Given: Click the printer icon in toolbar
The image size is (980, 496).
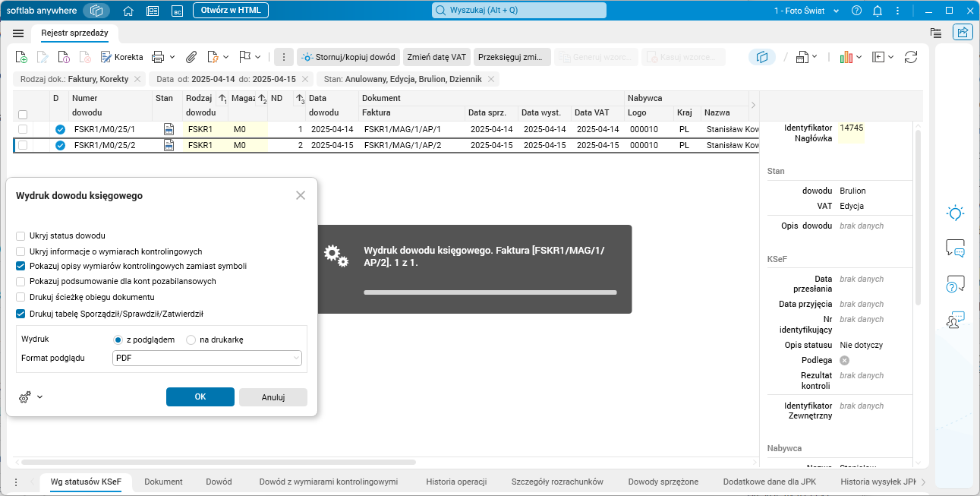Looking at the screenshot, I should point(158,57).
